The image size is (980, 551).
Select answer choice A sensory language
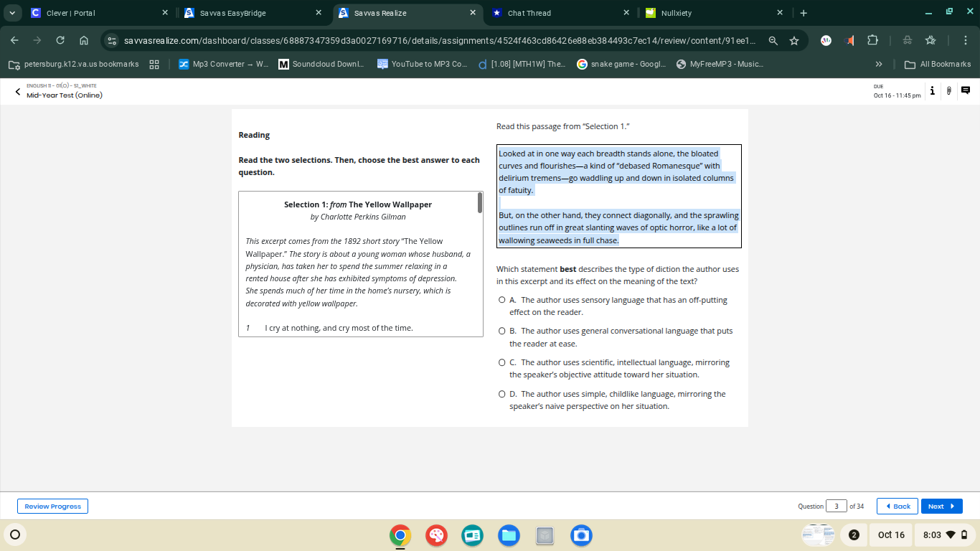click(502, 299)
